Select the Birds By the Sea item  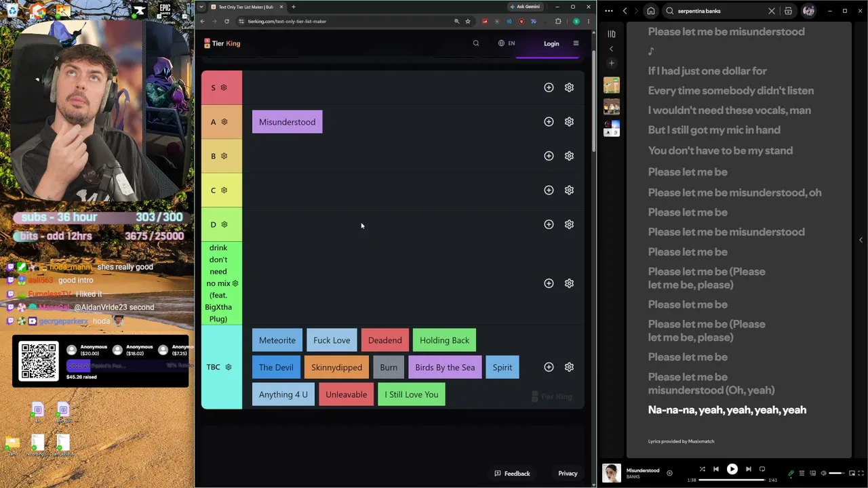point(445,367)
